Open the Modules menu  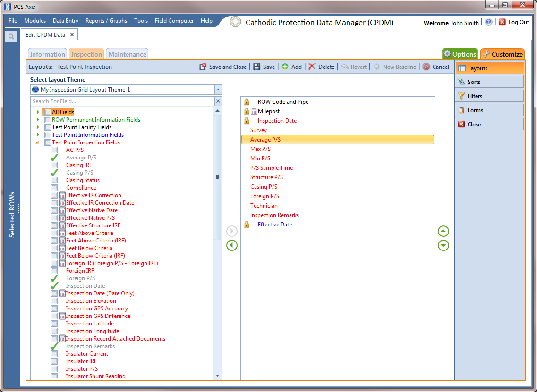tap(35, 21)
